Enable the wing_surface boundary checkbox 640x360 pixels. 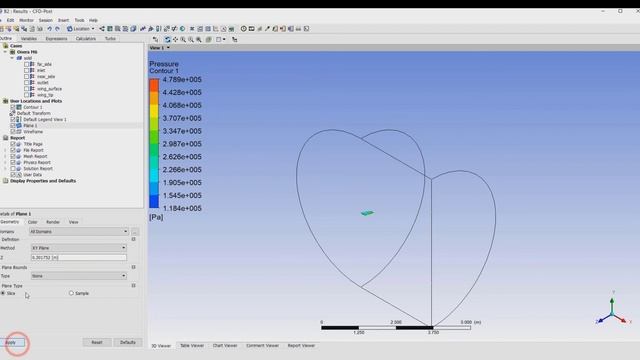pyautogui.click(x=27, y=89)
